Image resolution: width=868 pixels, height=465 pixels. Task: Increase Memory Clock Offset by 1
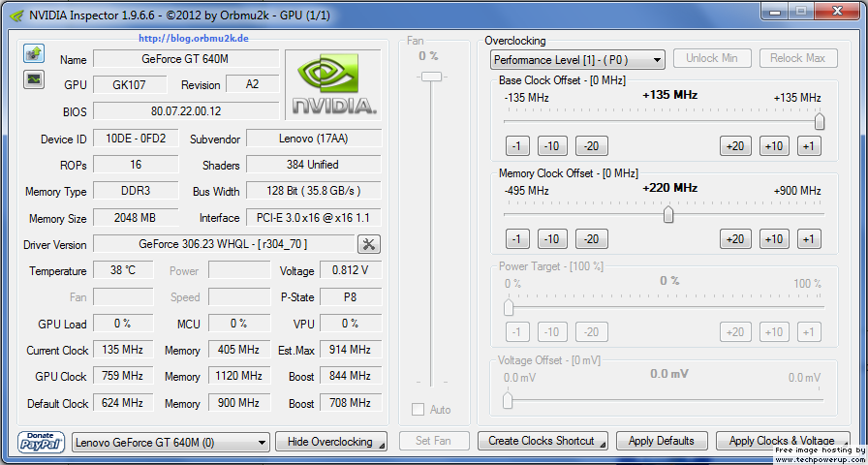pos(809,239)
